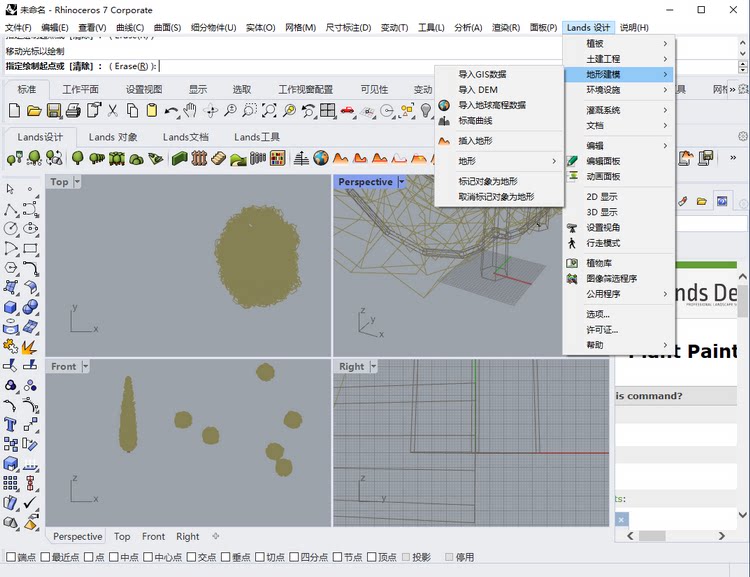This screenshot has height=577, width=750.
Task: Switch to Front viewport tab at bottom
Action: 153,536
